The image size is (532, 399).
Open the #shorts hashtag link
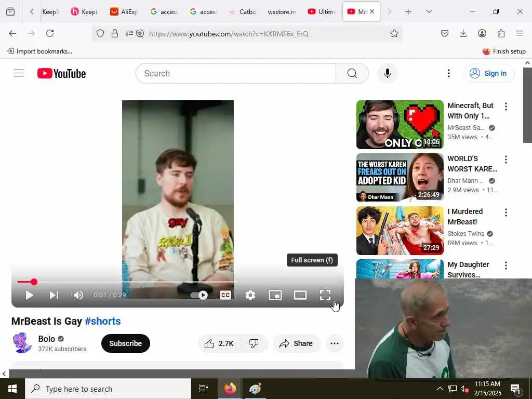103,321
